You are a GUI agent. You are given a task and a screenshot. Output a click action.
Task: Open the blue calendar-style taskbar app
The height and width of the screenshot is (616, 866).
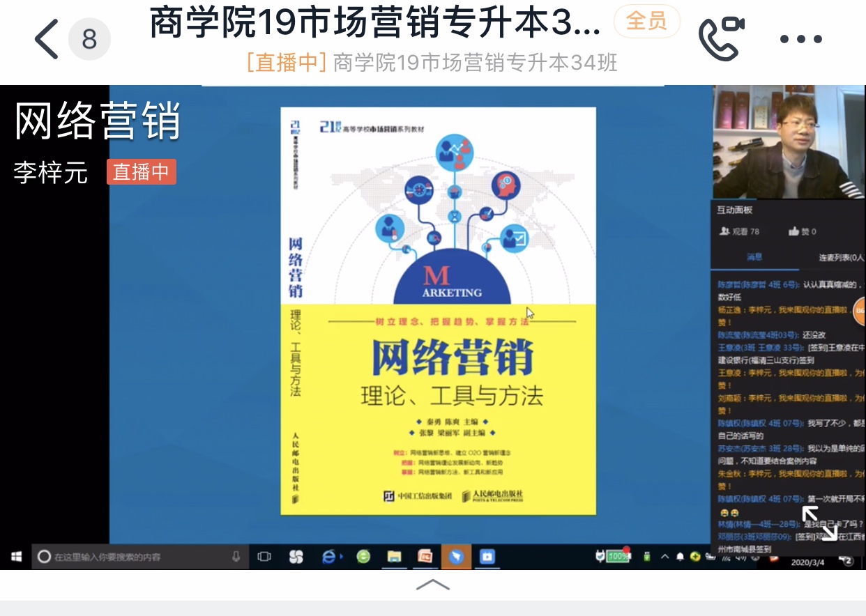pos(487,556)
